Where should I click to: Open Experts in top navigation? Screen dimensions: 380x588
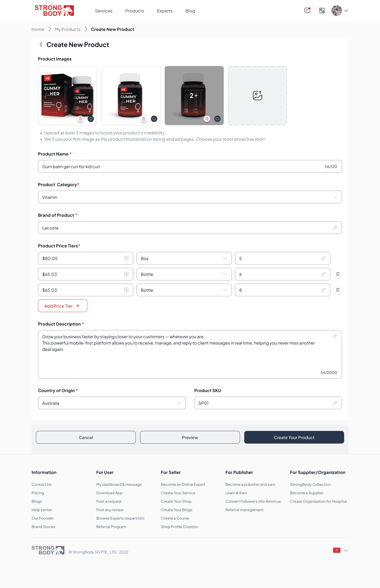[165, 11]
